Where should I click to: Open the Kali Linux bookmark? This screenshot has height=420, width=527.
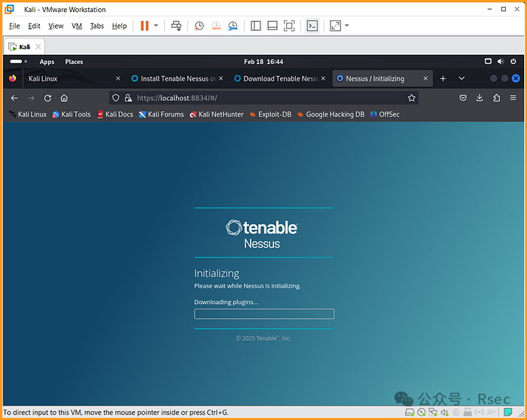pyautogui.click(x=28, y=114)
